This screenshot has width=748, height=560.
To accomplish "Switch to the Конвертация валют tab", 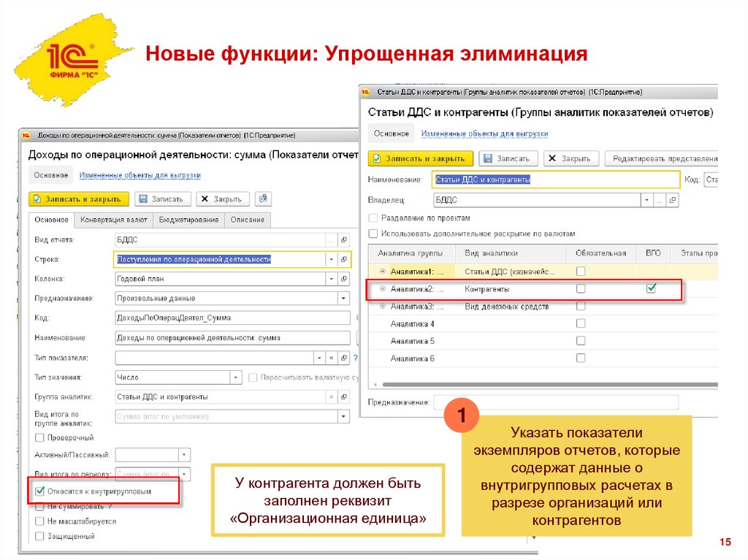I will (x=113, y=220).
